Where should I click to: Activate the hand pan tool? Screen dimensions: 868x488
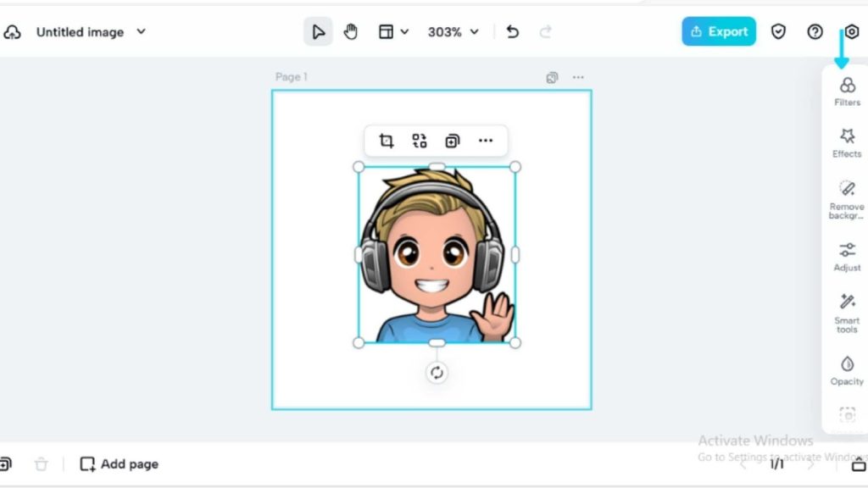(351, 32)
